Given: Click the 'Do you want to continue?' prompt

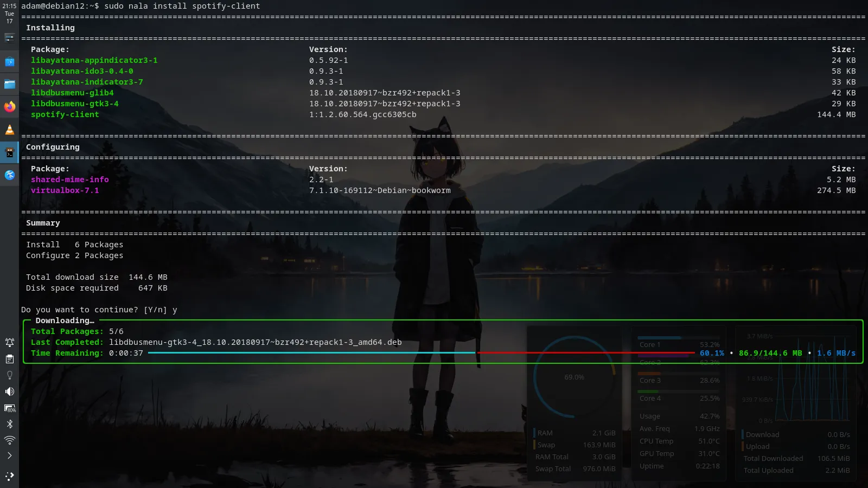Looking at the screenshot, I should pyautogui.click(x=80, y=310).
